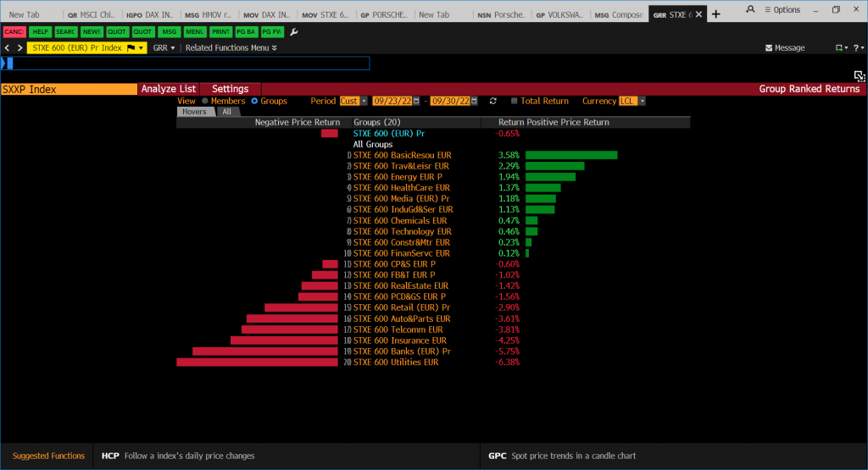Switch to the GP PORSCHE tab
The image size is (868, 470).
[x=384, y=15]
